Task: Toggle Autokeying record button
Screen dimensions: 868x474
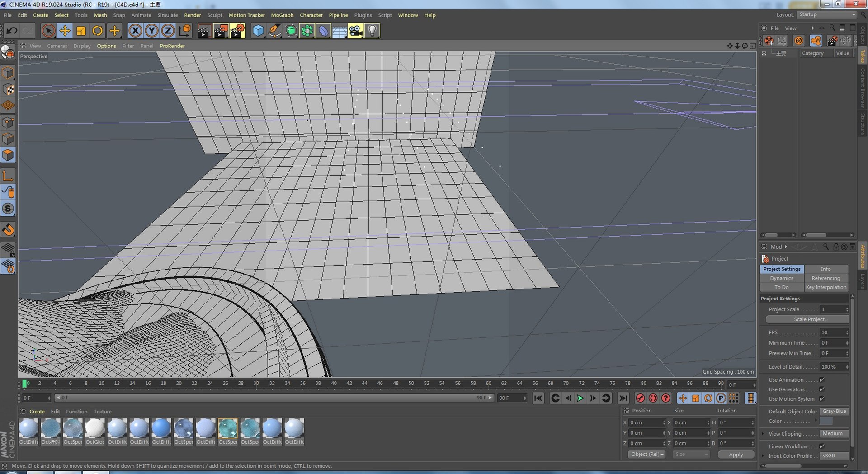Action: 653,398
